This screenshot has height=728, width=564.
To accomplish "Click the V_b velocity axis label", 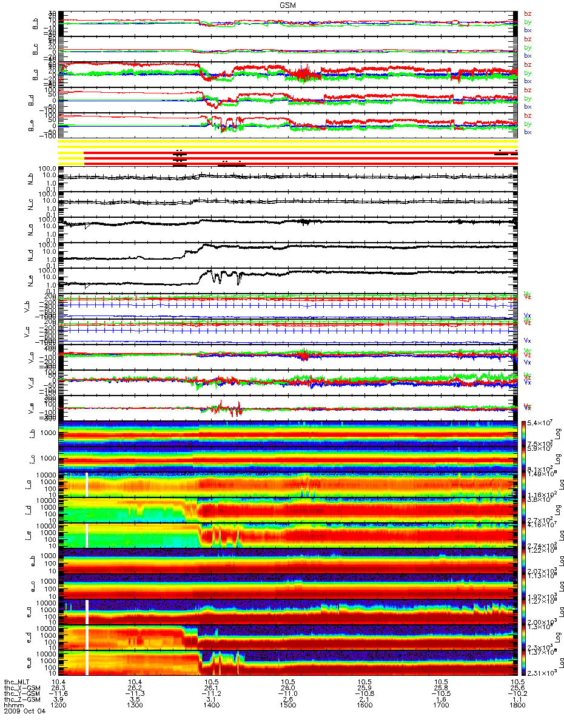I will [26, 306].
